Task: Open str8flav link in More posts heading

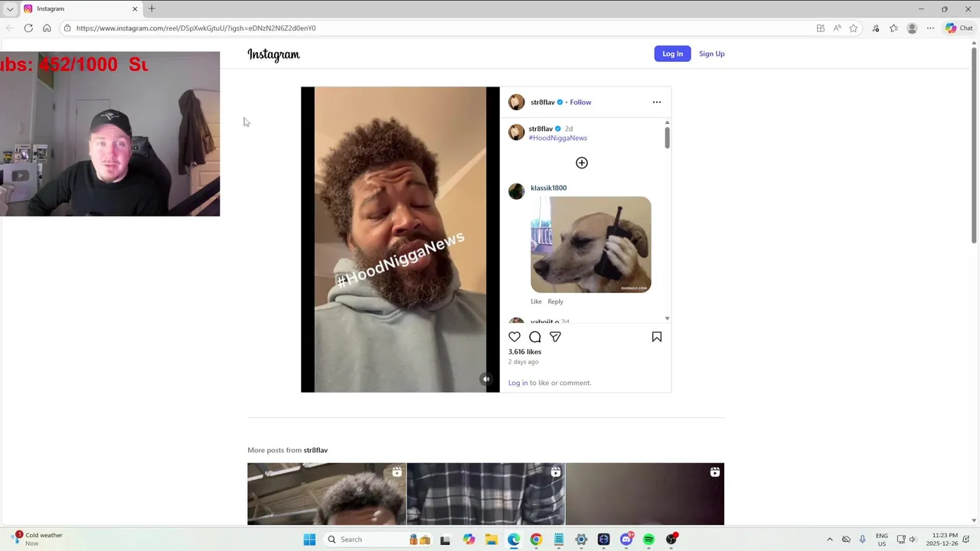Action: click(315, 450)
